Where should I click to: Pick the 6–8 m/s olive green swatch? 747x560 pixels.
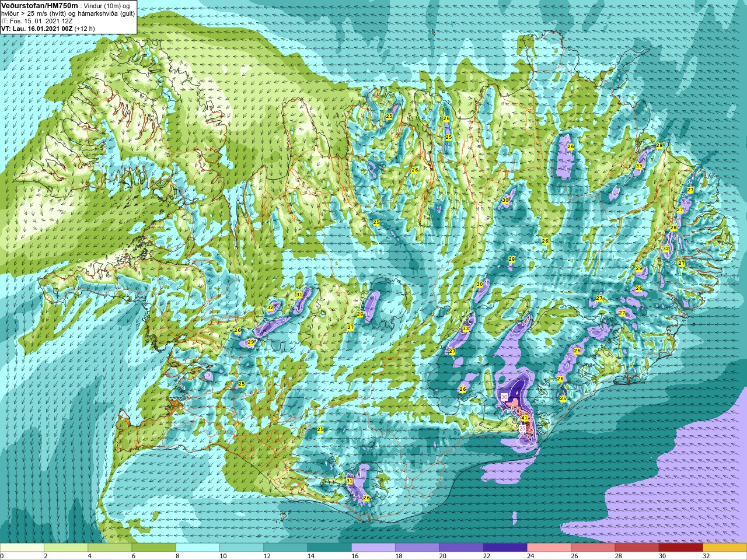pos(153,548)
